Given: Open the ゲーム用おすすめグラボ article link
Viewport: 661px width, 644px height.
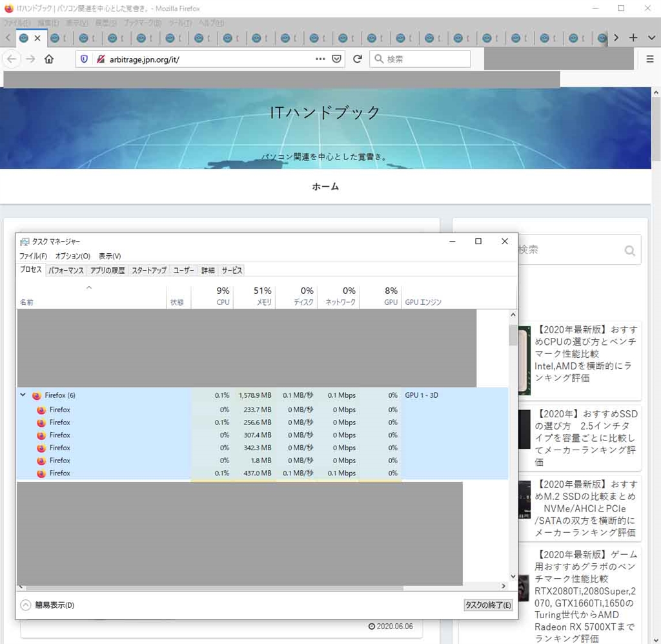Looking at the screenshot, I should tap(585, 596).
